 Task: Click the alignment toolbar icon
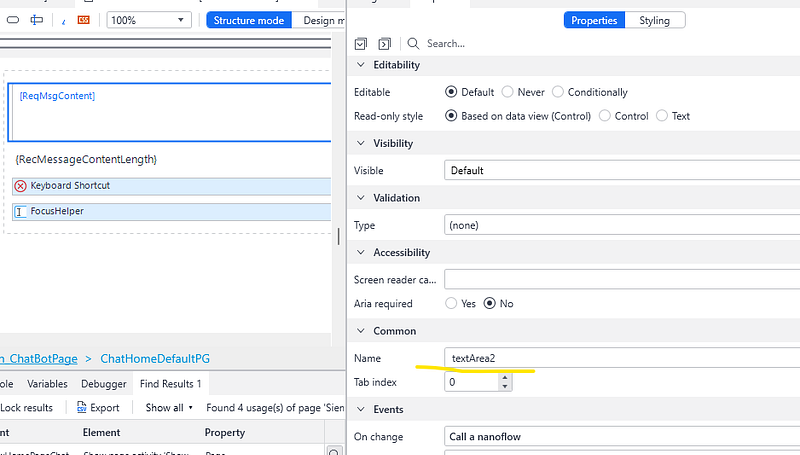pos(37,20)
